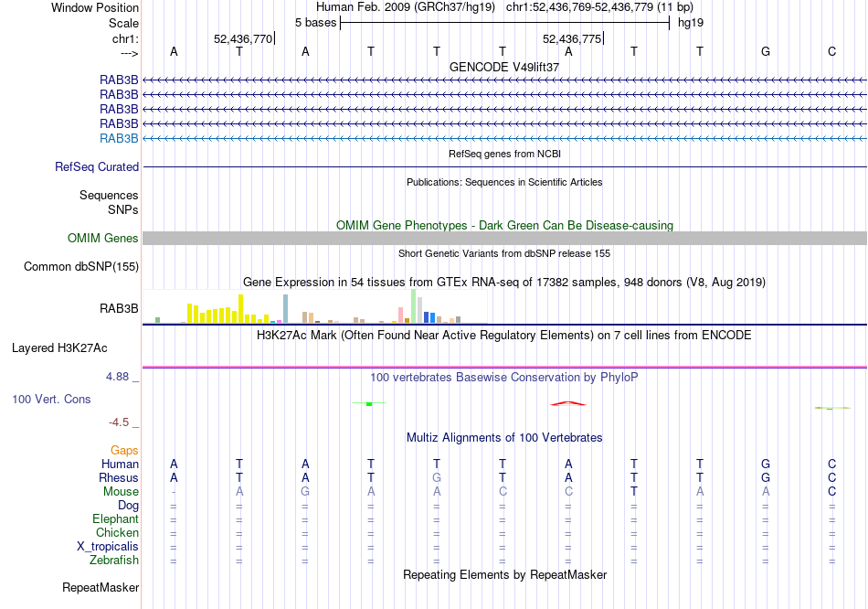This screenshot has height=609, width=868.
Task: Click the green PhyloP conservation bar
Action: (369, 403)
